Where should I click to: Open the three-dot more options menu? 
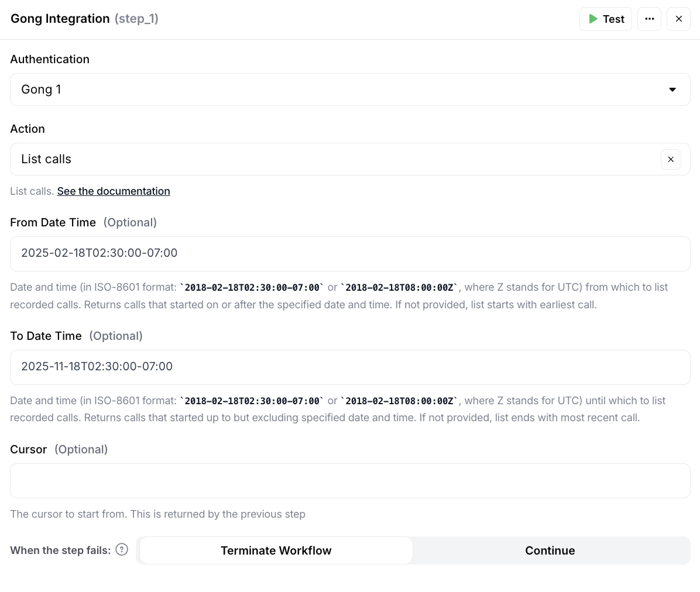(x=649, y=19)
